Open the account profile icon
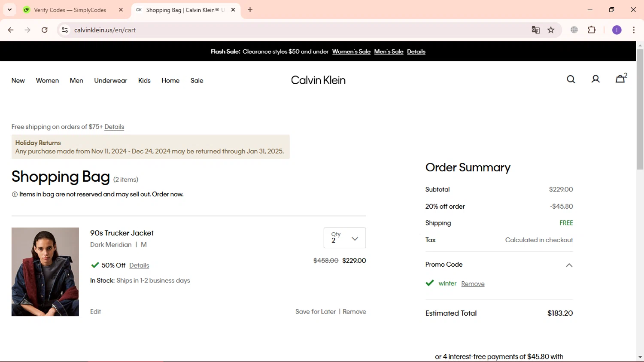 click(595, 79)
